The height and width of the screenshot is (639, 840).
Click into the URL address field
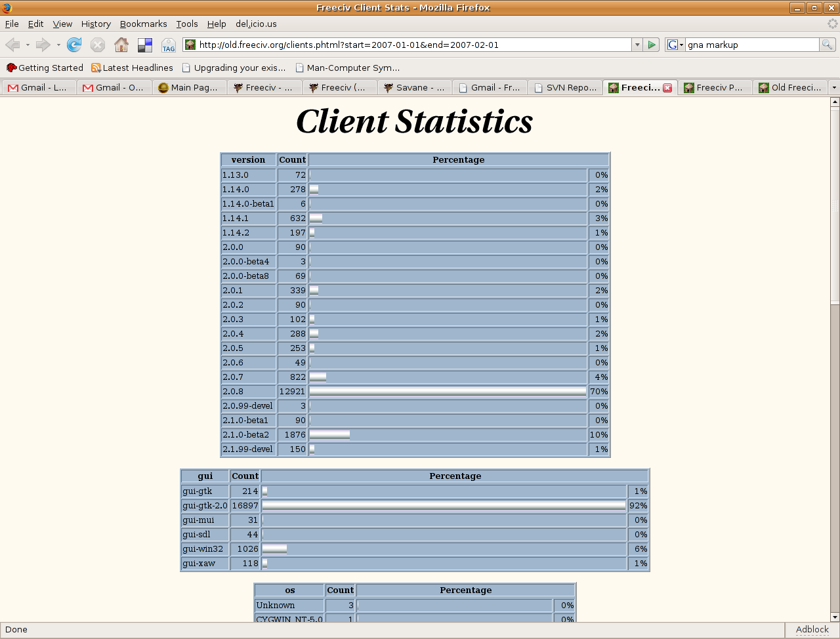tap(413, 45)
